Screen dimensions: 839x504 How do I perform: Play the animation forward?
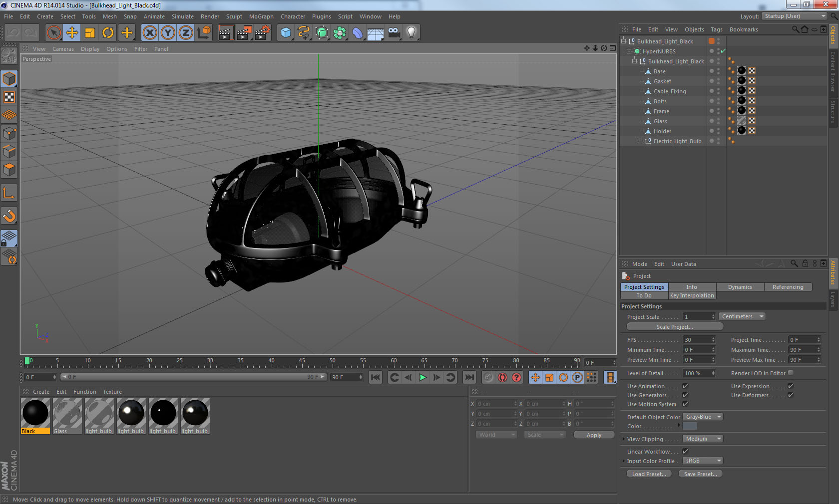[x=422, y=377]
